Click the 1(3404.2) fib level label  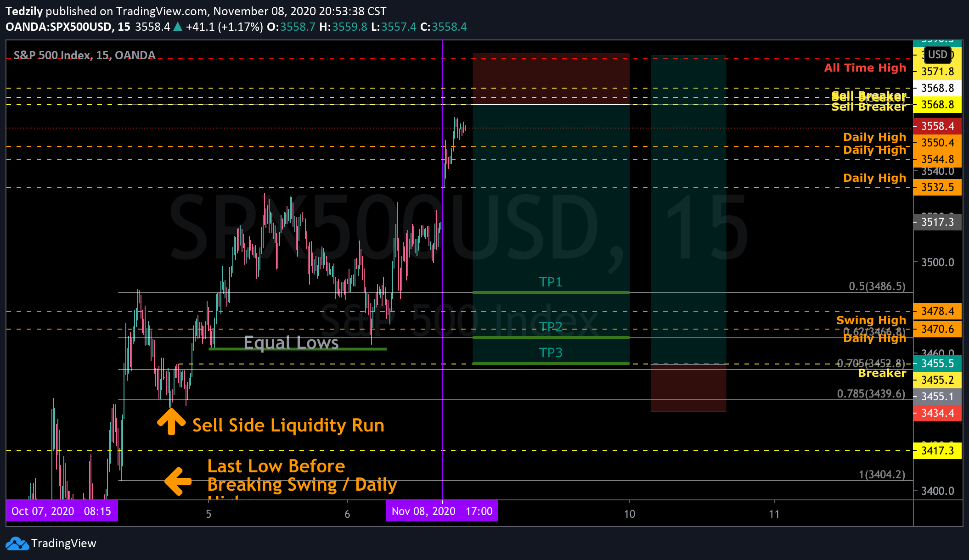[x=882, y=475]
